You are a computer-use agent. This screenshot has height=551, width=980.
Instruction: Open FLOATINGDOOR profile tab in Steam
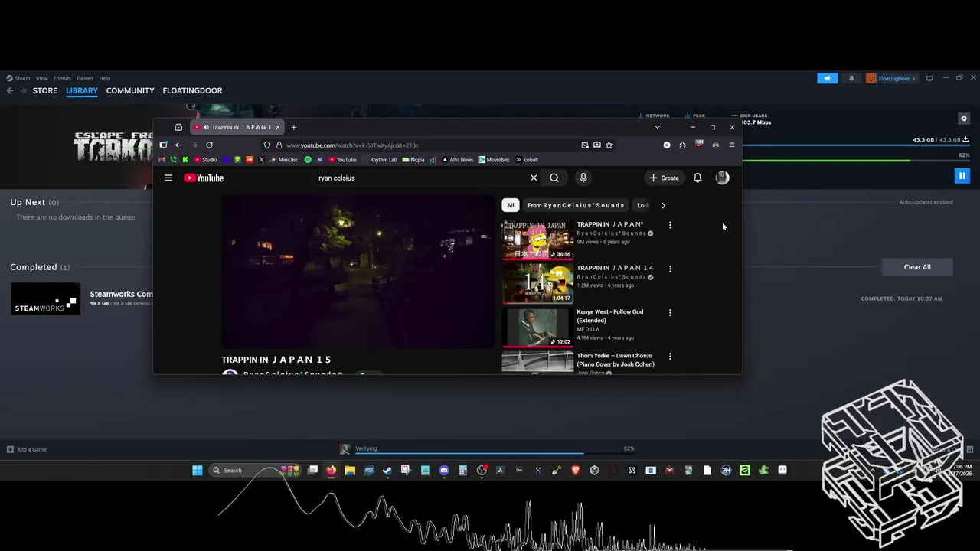[192, 90]
